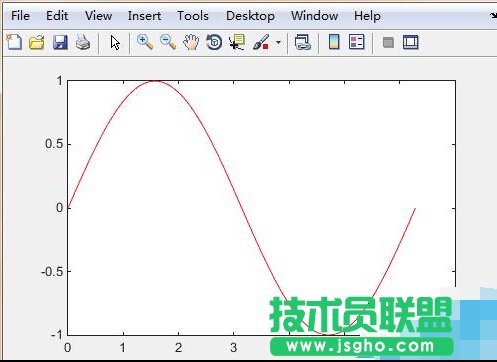Select the Pan hand tool
This screenshot has height=362, width=497.
point(191,42)
